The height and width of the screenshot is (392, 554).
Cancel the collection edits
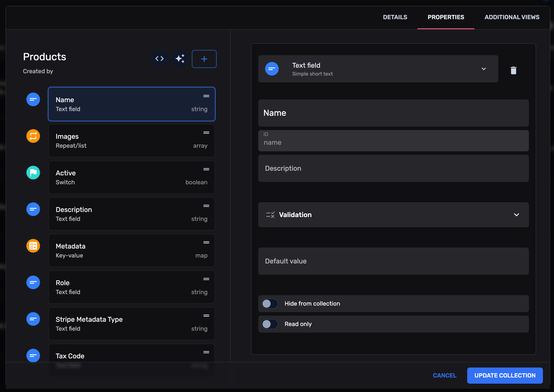click(445, 375)
